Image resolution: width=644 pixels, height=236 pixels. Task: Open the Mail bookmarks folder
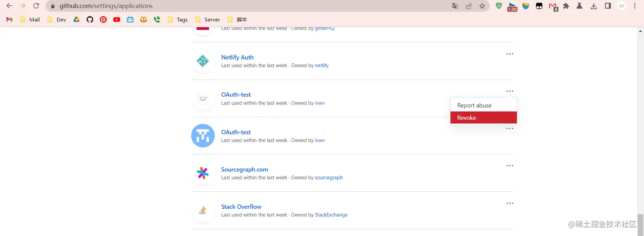(x=30, y=20)
